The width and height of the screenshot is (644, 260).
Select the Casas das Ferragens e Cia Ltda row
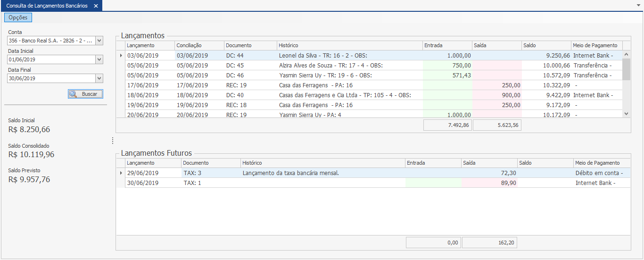click(344, 95)
